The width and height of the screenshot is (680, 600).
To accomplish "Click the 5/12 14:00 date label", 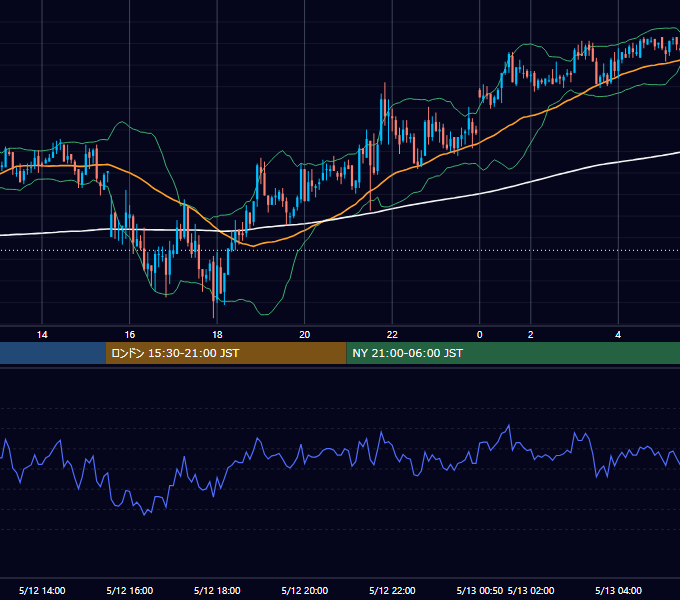I will [42, 590].
